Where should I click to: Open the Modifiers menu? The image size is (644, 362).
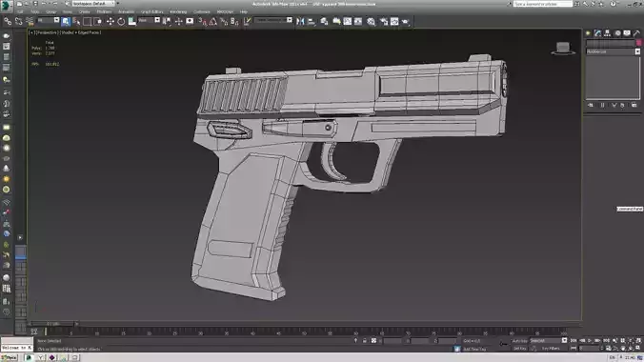tap(104, 12)
